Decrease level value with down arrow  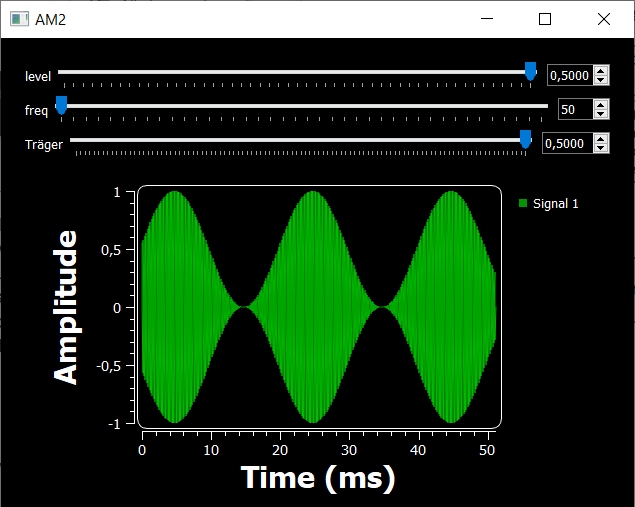click(600, 80)
